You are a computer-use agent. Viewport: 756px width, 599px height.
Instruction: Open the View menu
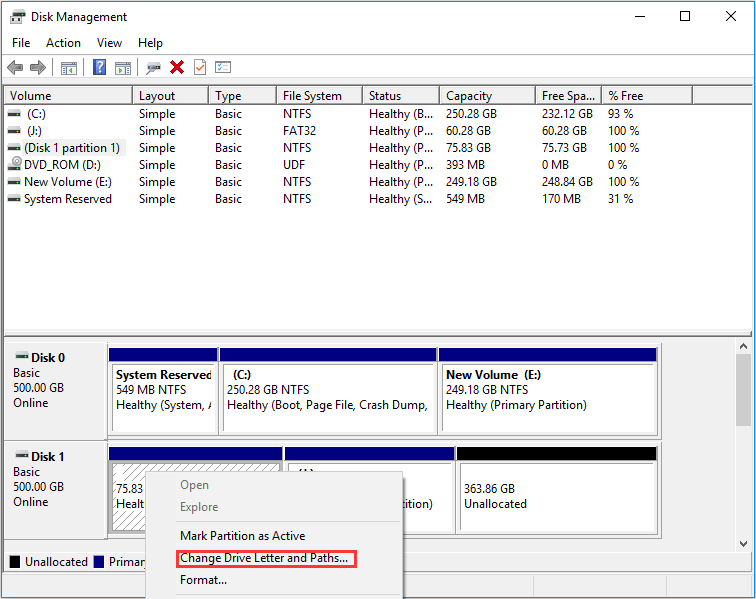point(109,43)
